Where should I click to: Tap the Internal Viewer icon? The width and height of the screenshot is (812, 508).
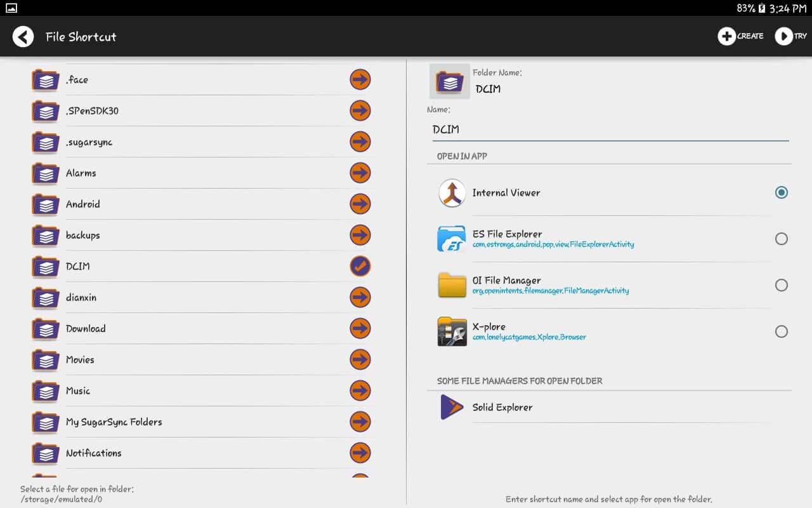[x=452, y=193]
